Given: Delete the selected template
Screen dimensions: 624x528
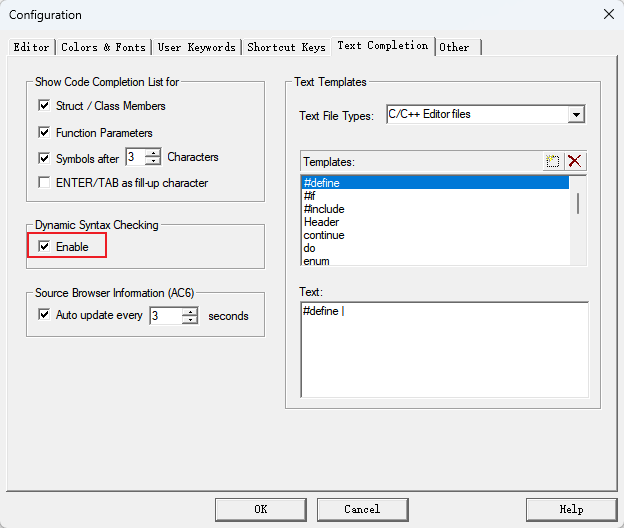Looking at the screenshot, I should click(x=575, y=161).
